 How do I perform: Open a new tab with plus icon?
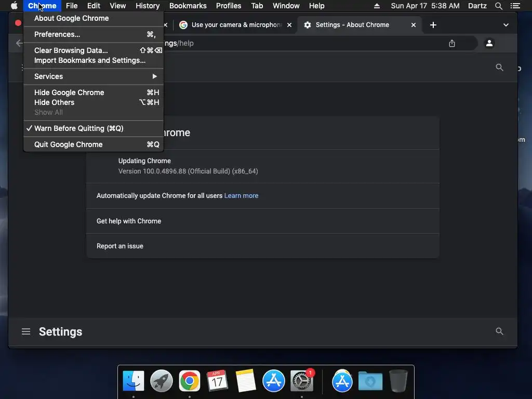(x=433, y=25)
